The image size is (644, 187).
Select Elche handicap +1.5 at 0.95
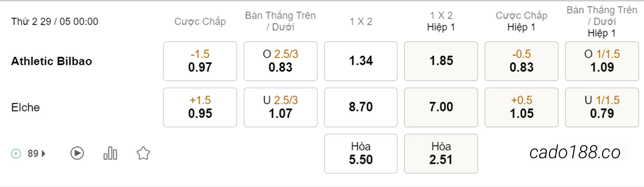(x=200, y=107)
